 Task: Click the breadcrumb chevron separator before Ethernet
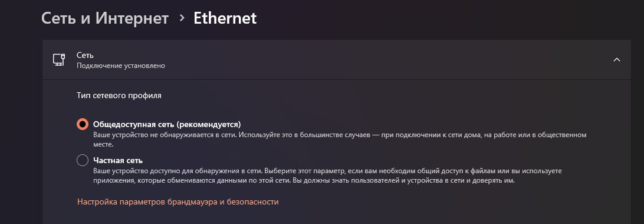pos(182,18)
